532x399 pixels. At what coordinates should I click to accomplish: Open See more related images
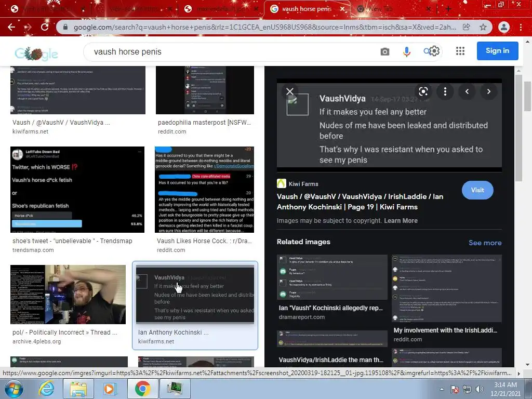485,243
